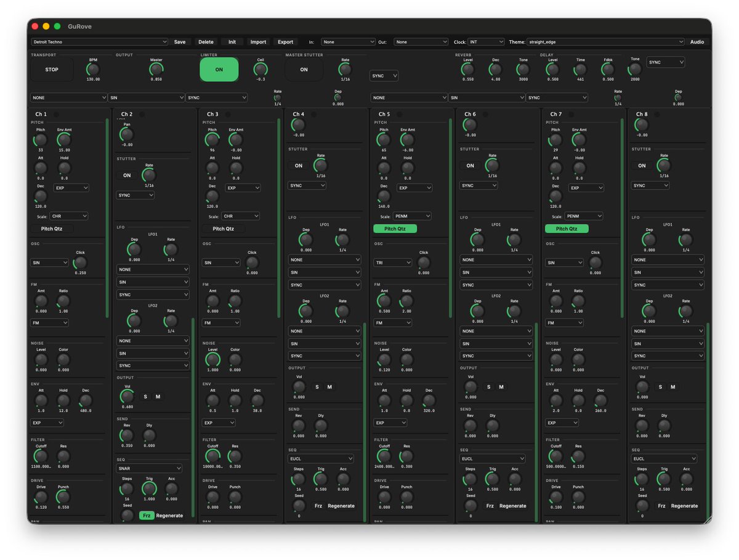Open the Ch 4 SEQ EUCL dropdown

[x=321, y=458]
